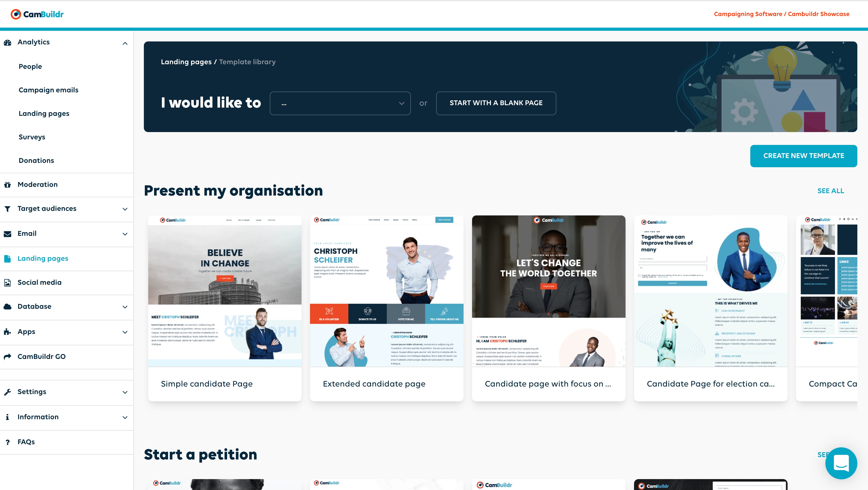Image resolution: width=868 pixels, height=490 pixels.
Task: Click Create new template button
Action: 804,156
